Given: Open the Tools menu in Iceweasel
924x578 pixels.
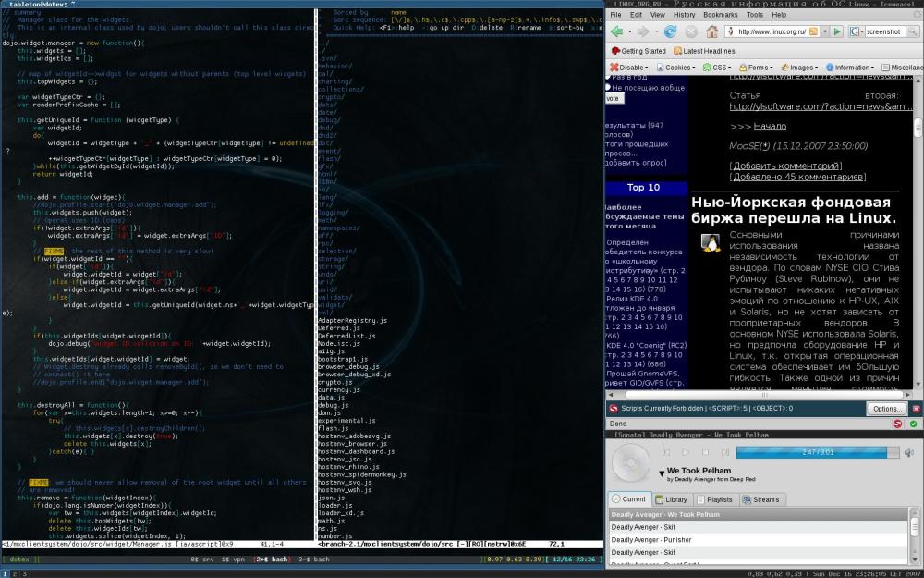Looking at the screenshot, I should [754, 15].
